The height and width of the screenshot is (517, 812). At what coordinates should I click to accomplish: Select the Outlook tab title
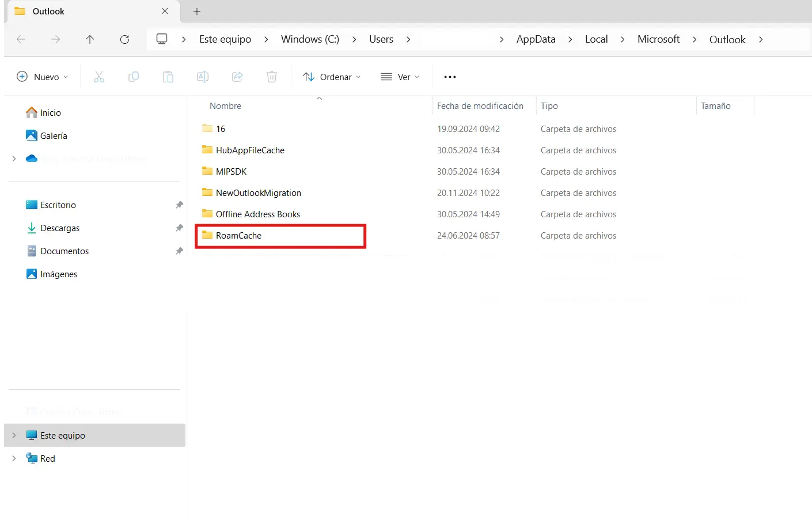tap(48, 12)
